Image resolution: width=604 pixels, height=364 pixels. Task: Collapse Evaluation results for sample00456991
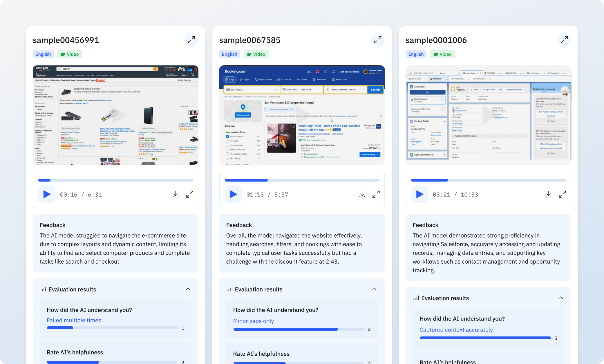tap(188, 289)
